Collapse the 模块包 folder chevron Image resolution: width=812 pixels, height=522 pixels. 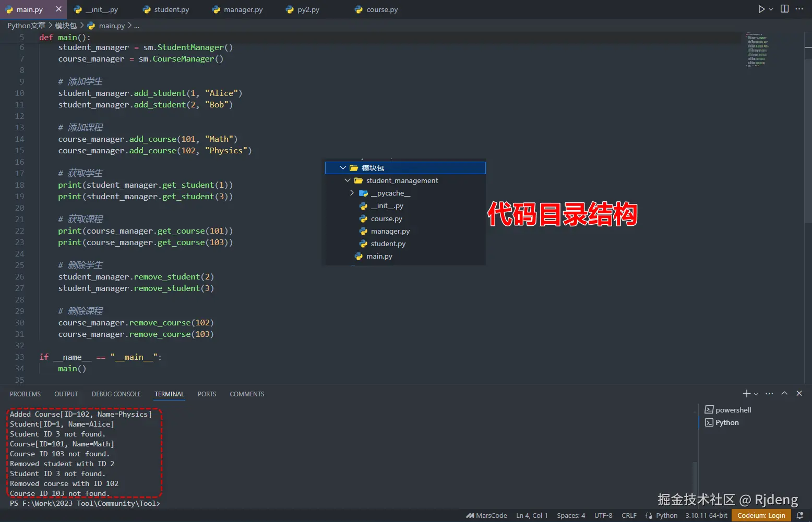point(343,168)
